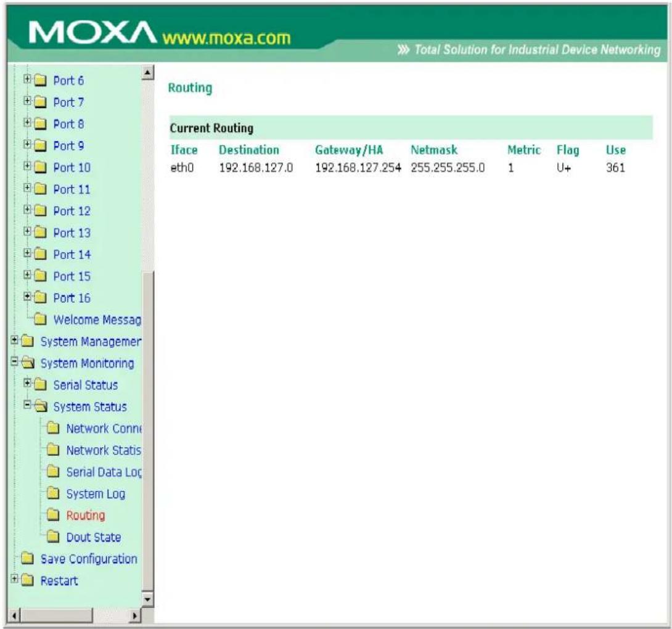Click the System Monitoring open-folder icon
The height and width of the screenshot is (629, 672).
tap(28, 364)
